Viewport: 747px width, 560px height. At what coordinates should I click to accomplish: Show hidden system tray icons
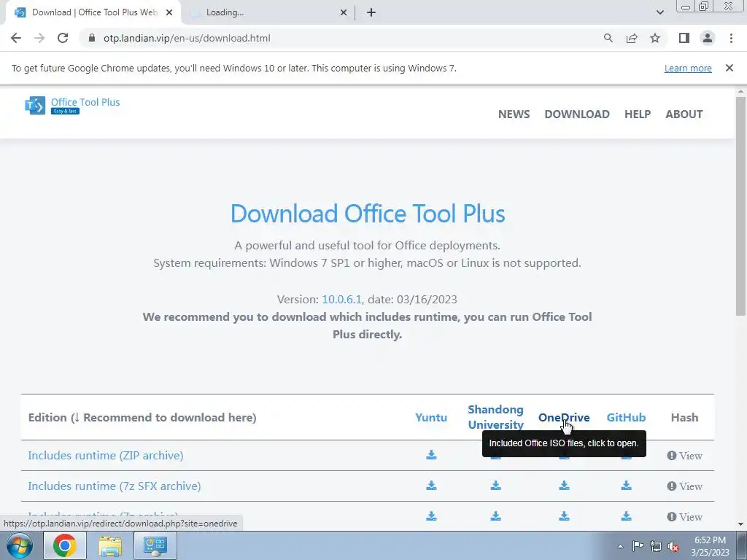tap(620, 546)
